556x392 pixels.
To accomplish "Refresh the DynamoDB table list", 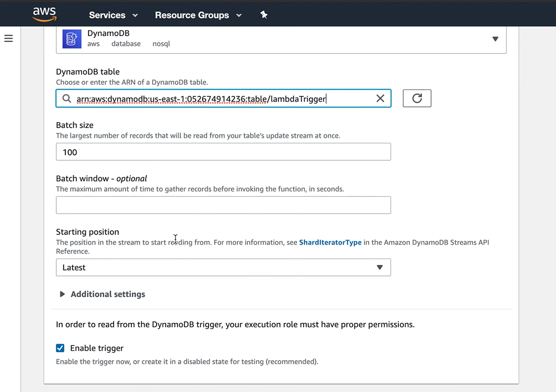I will tap(417, 98).
